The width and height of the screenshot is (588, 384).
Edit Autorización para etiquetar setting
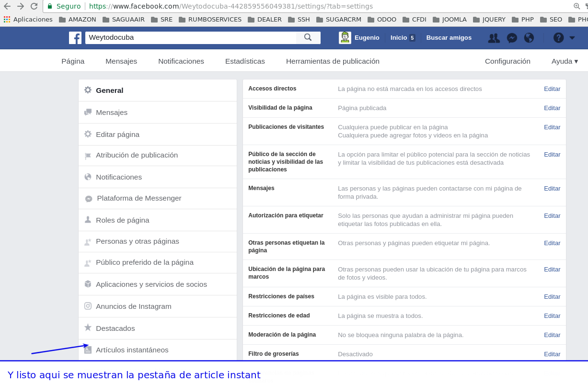pos(552,215)
